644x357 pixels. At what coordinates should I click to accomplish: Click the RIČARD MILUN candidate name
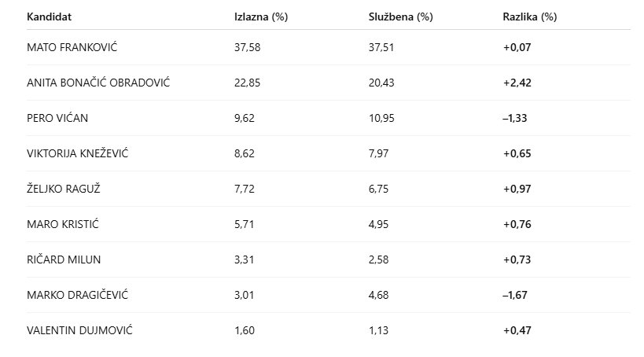click(x=64, y=259)
